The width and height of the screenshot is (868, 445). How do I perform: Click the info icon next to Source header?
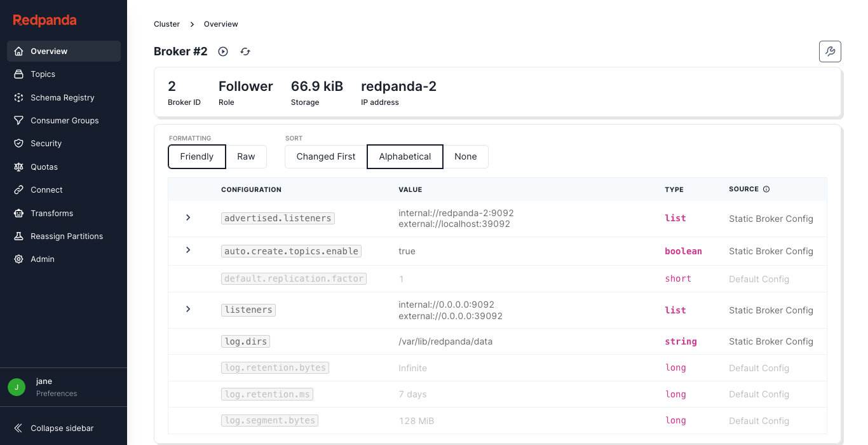[x=766, y=189]
